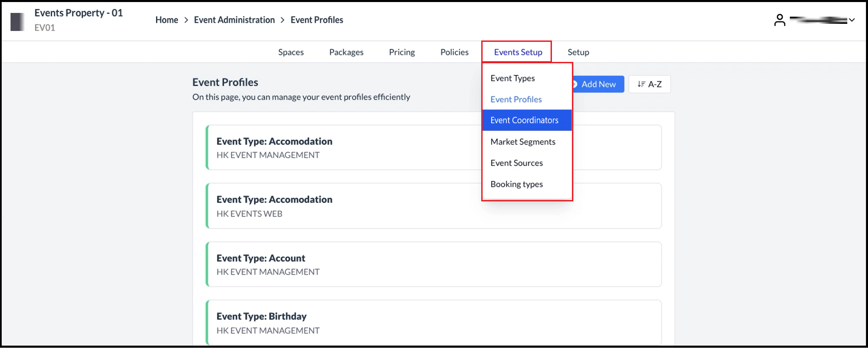Click the user profile icon
This screenshot has width=868, height=348.
pyautogui.click(x=780, y=20)
